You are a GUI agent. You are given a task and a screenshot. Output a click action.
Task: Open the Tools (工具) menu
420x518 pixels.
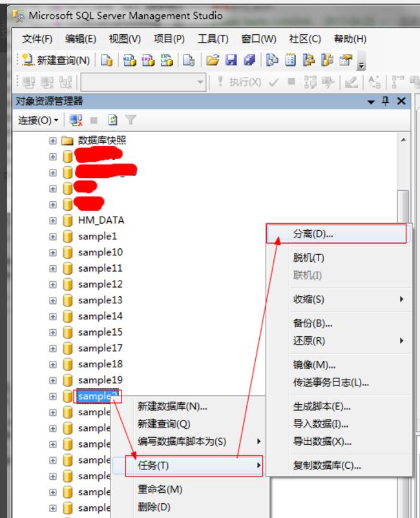[x=213, y=39]
